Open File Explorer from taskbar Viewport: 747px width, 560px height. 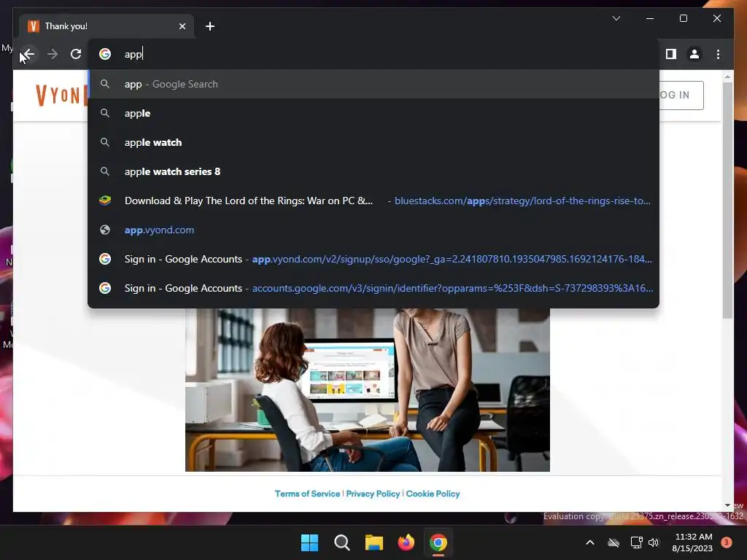(374, 542)
